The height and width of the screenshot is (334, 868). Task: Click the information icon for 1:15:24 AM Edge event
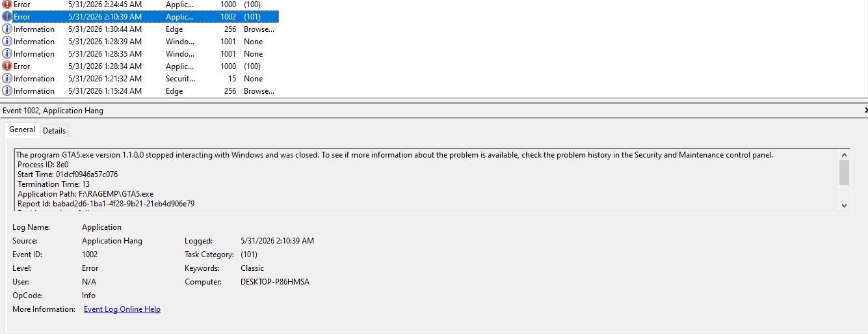click(7, 91)
